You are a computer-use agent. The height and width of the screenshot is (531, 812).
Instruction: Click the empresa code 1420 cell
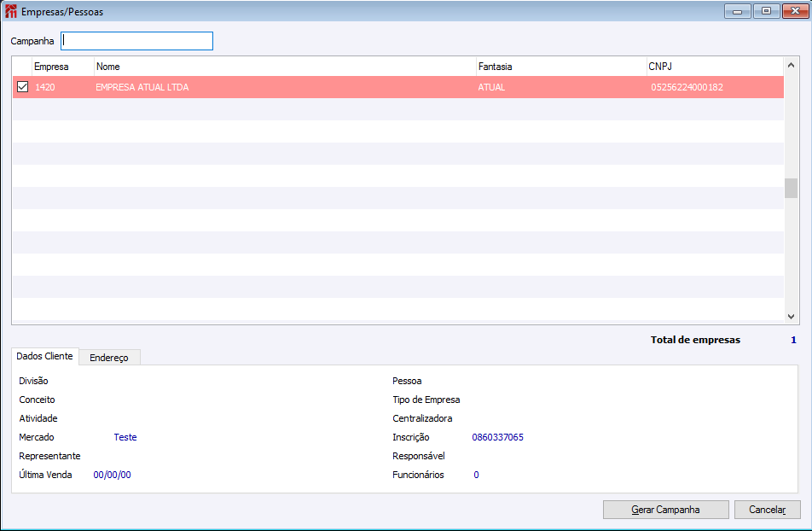click(x=45, y=87)
